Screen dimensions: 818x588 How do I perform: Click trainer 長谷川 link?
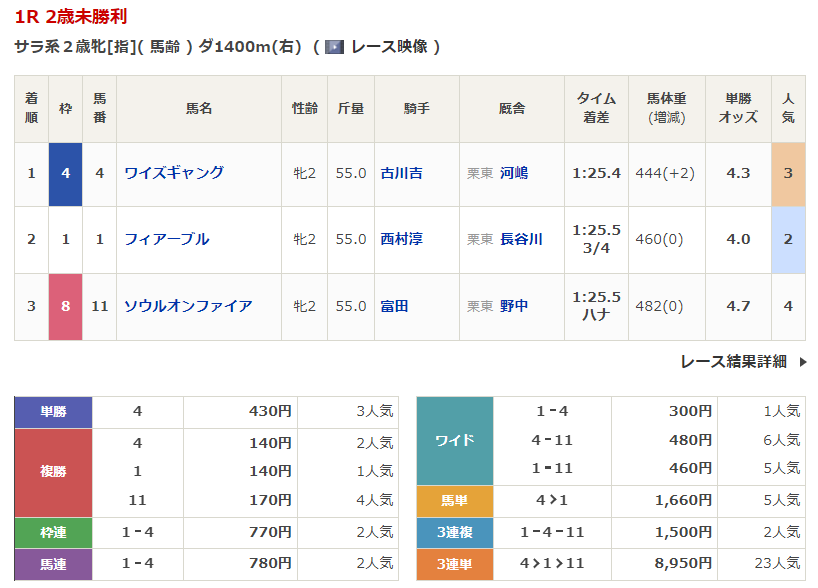[x=521, y=239]
